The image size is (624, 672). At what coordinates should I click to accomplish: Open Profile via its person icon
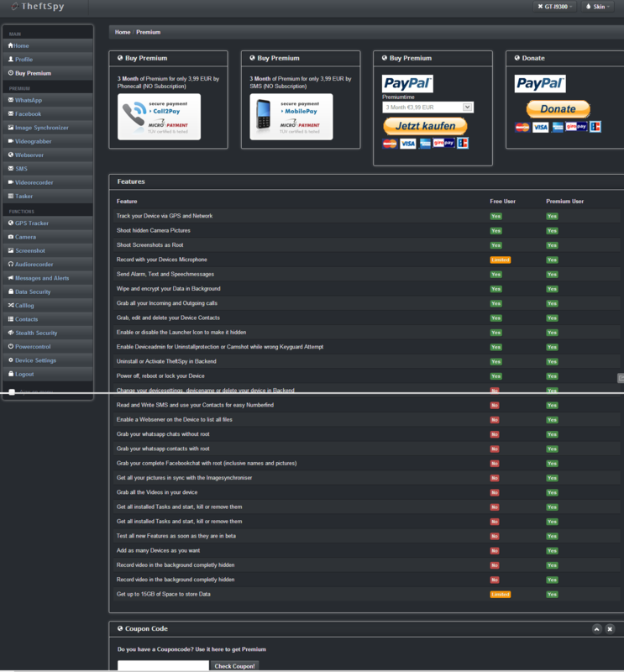tap(11, 59)
